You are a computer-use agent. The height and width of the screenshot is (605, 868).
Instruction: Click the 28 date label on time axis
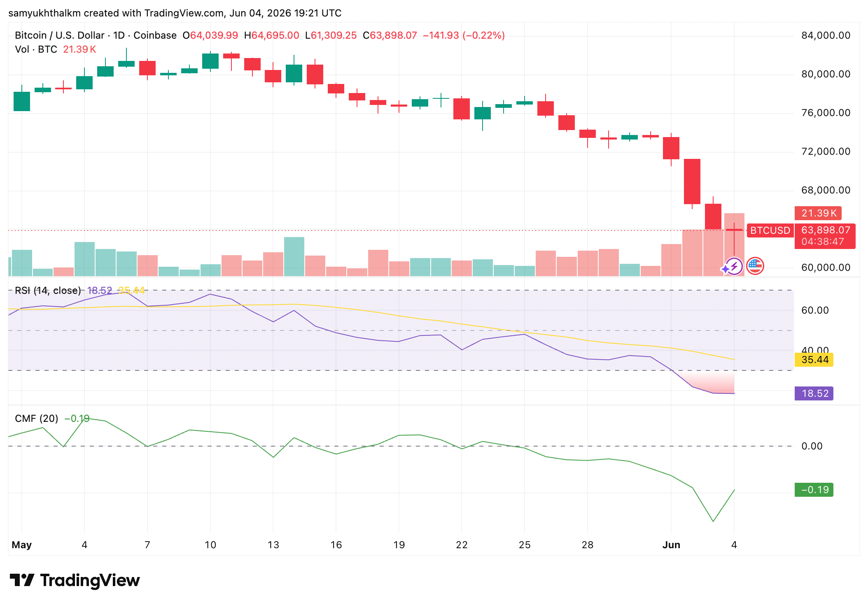tap(588, 545)
